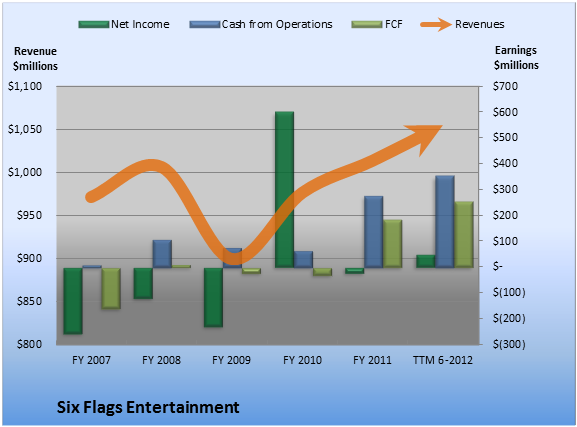Click the $(300) earnings axis value

pos(509,345)
